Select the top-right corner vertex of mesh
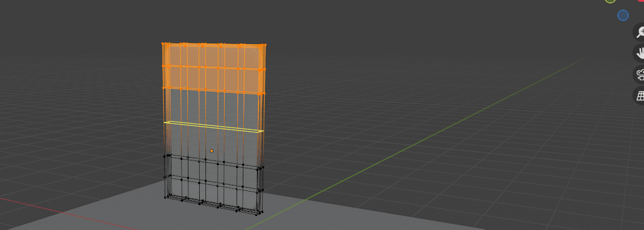The image size is (644, 230). 265,45
